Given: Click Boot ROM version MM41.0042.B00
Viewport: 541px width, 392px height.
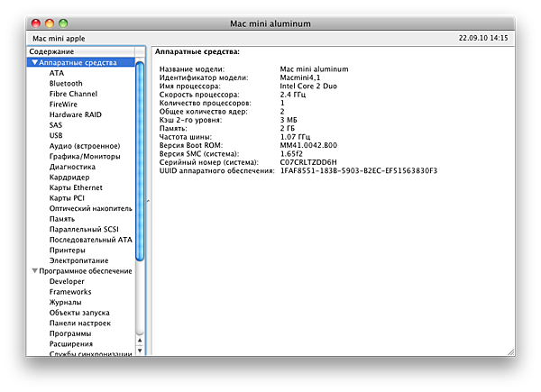Looking at the screenshot, I should click(x=308, y=145).
